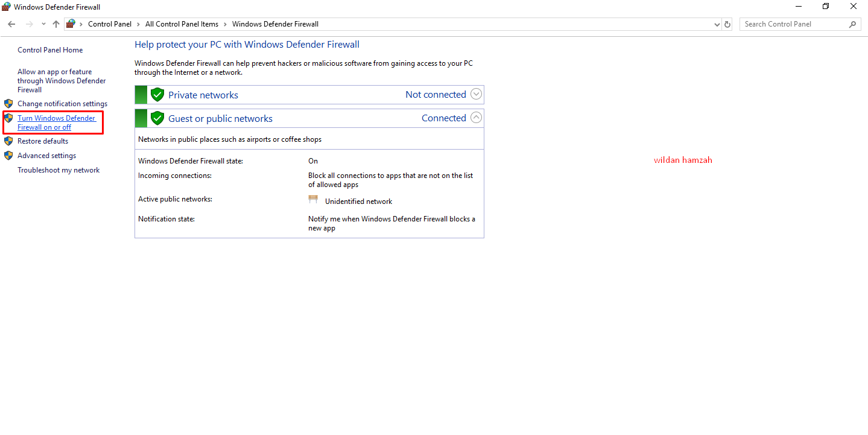Click green shield icon of Private networks
Screen dimensions: 868x435
pyautogui.click(x=157, y=95)
